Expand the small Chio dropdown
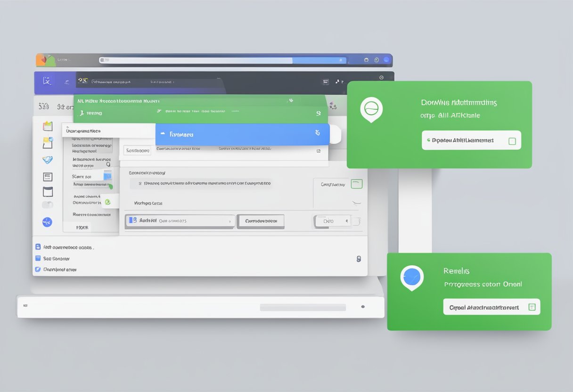 pos(333,221)
